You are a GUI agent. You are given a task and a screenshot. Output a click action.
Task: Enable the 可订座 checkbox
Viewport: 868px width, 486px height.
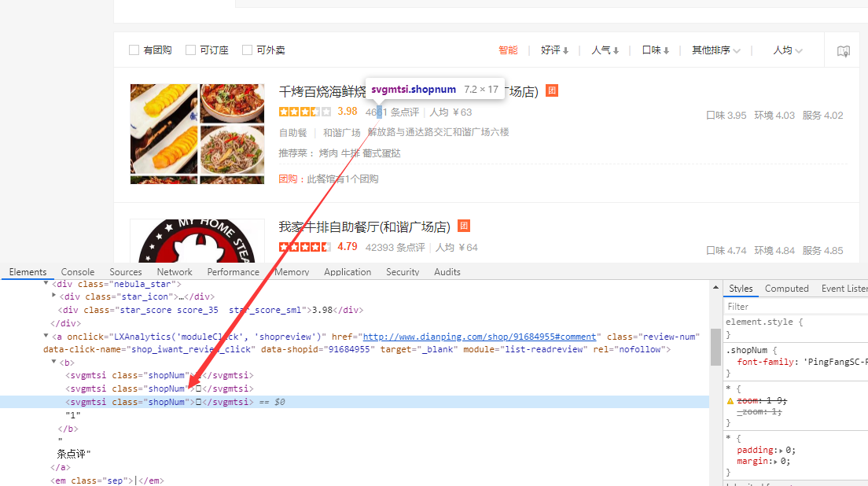[x=191, y=50]
